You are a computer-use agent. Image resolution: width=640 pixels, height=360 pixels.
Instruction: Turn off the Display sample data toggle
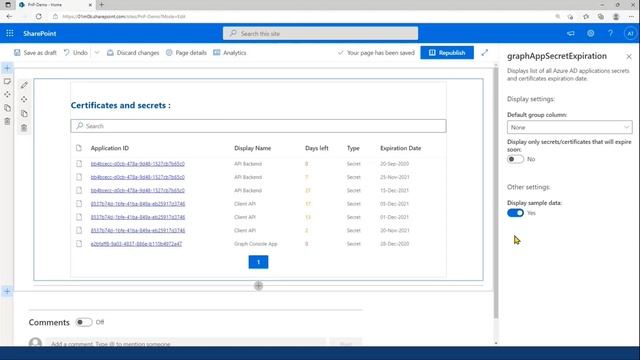click(x=515, y=213)
